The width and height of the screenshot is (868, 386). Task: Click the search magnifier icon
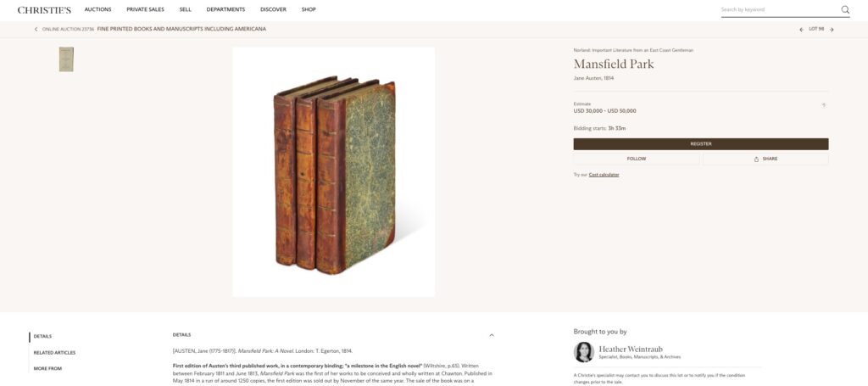coord(845,9)
